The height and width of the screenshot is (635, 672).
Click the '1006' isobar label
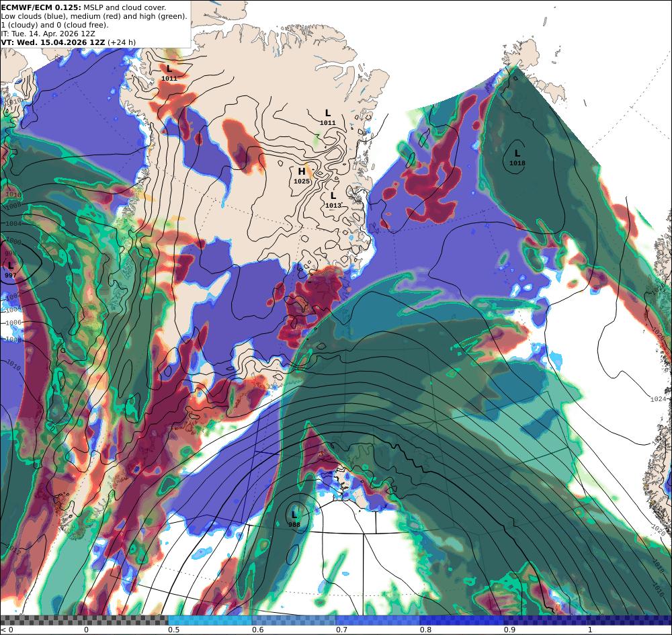pyautogui.click(x=13, y=323)
